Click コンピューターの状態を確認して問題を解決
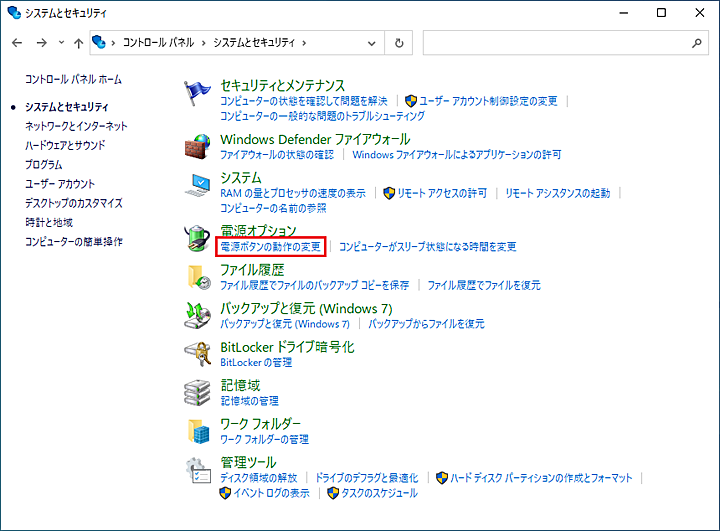The height and width of the screenshot is (531, 720). tap(304, 101)
